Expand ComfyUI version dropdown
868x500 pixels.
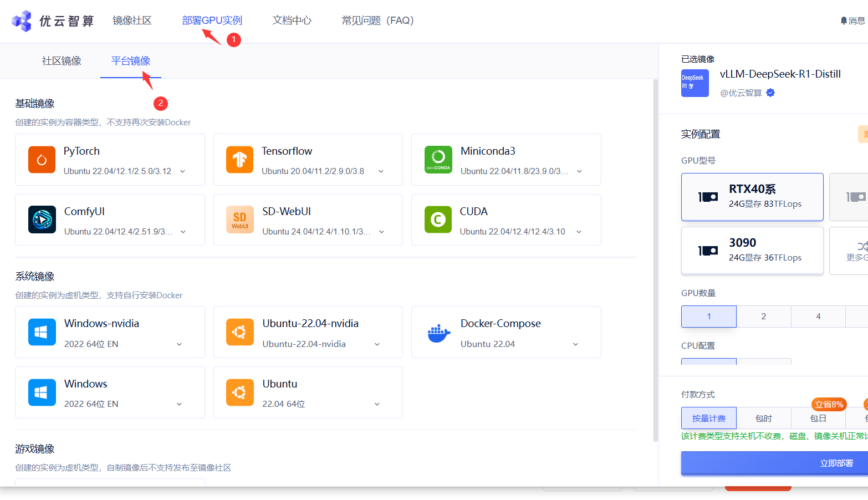pos(183,232)
